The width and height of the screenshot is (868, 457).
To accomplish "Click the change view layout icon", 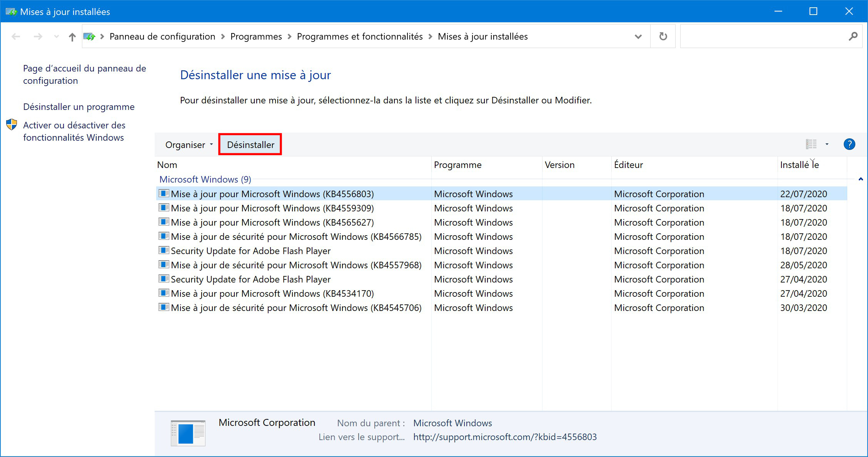I will click(811, 145).
